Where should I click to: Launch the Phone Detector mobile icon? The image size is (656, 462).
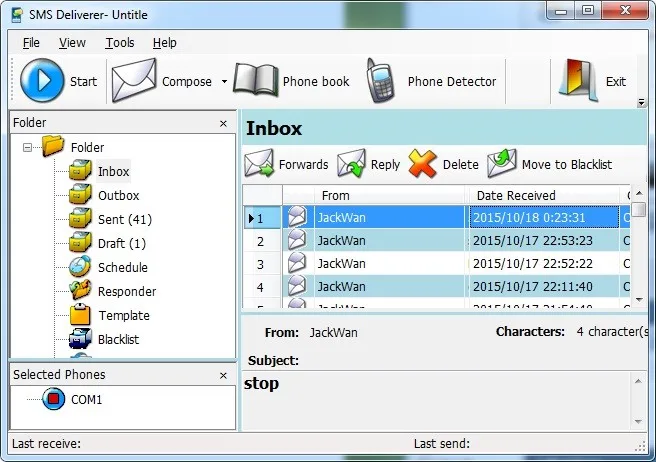point(380,80)
